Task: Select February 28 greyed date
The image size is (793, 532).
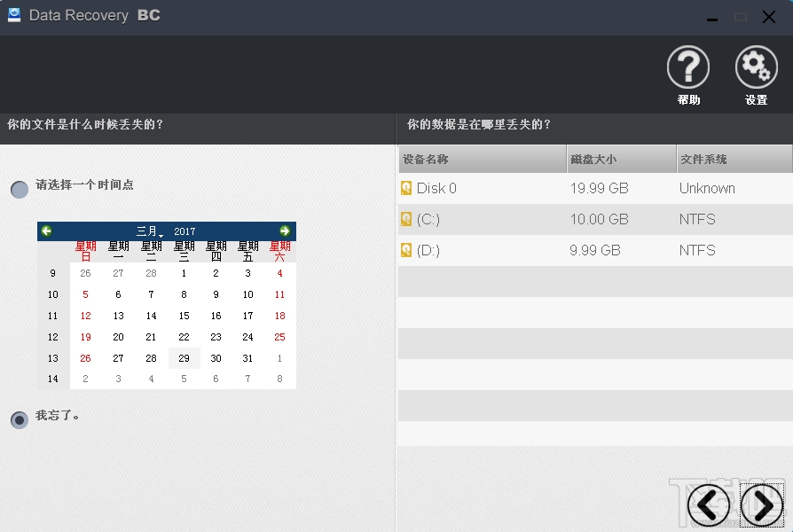Action: pyautogui.click(x=151, y=273)
